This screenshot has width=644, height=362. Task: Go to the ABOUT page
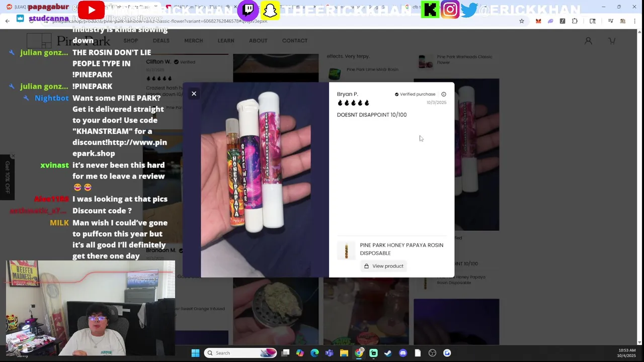pyautogui.click(x=258, y=40)
